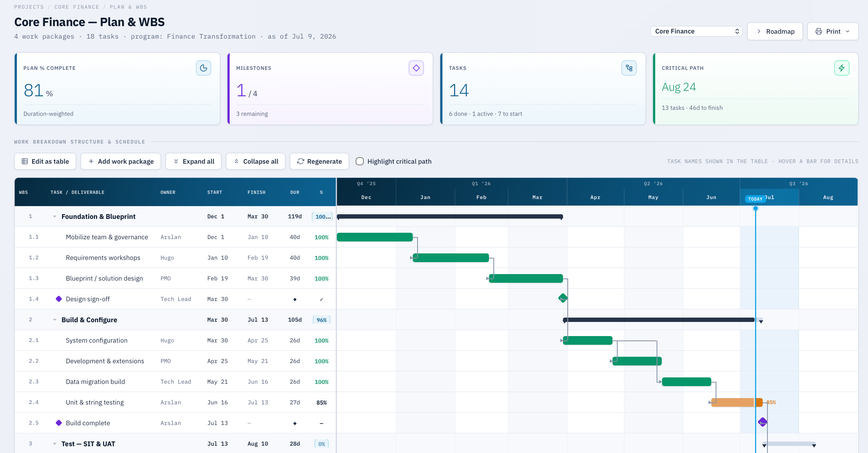Click the Unit & string testing orange progress bar
The image size is (868, 453).
coord(737,402)
